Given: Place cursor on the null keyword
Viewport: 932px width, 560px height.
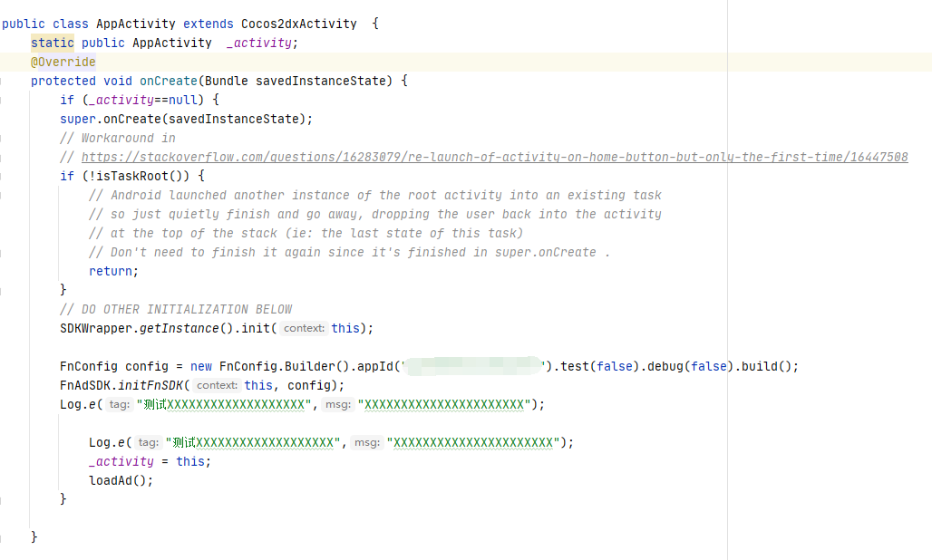Looking at the screenshot, I should point(183,100).
